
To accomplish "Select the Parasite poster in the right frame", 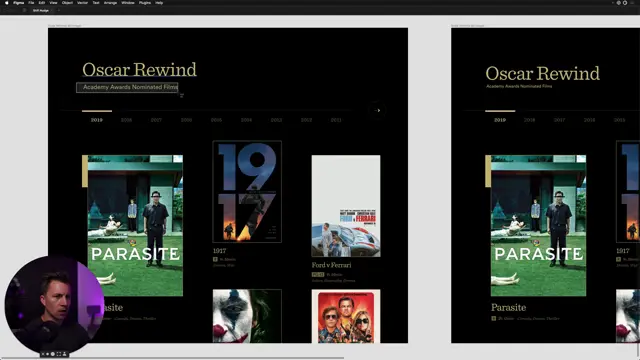I will point(538,226).
